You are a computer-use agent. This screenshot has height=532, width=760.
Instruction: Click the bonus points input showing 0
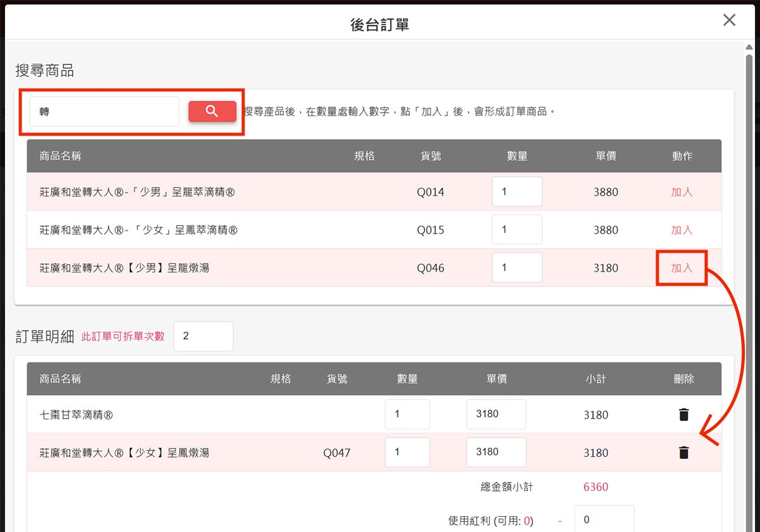604,521
